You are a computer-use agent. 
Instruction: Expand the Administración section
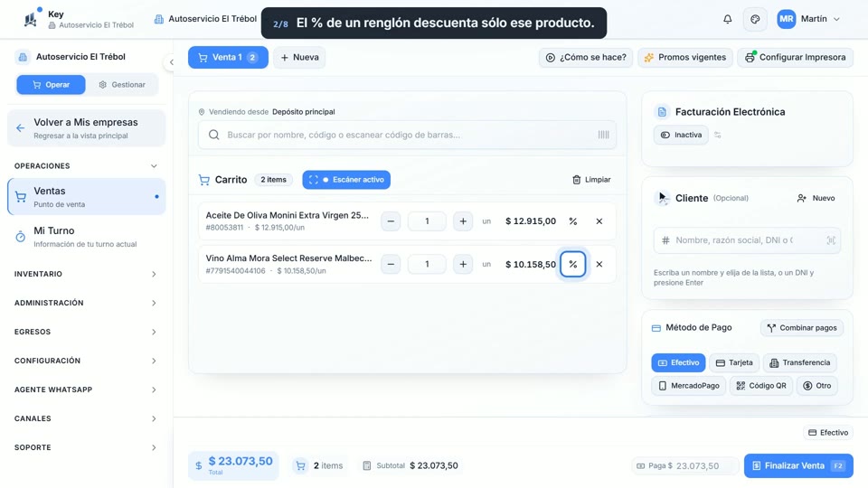pyautogui.click(x=87, y=303)
